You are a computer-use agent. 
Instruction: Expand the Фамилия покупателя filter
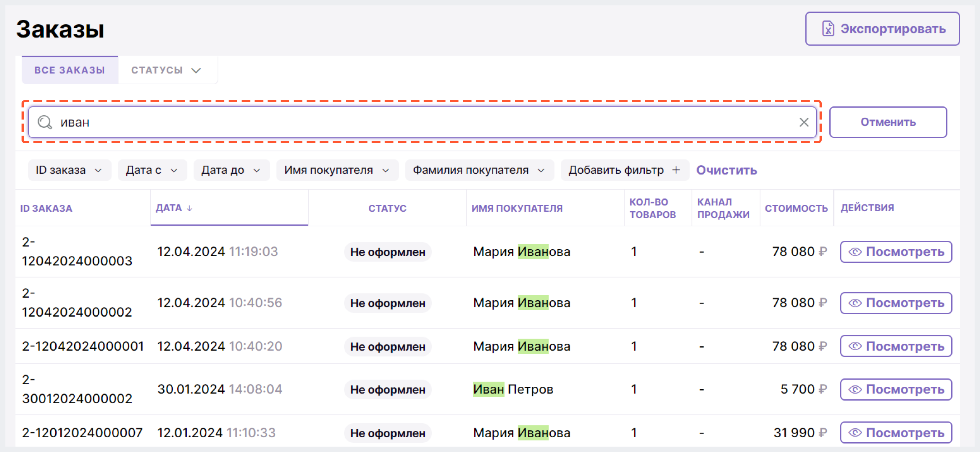coord(479,170)
